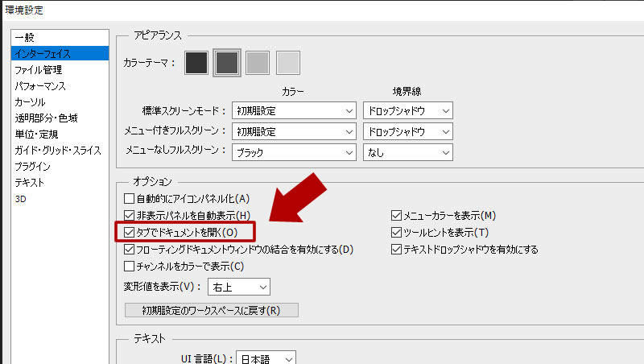Toggle ツールヒントを表示 checkbox

tap(396, 233)
